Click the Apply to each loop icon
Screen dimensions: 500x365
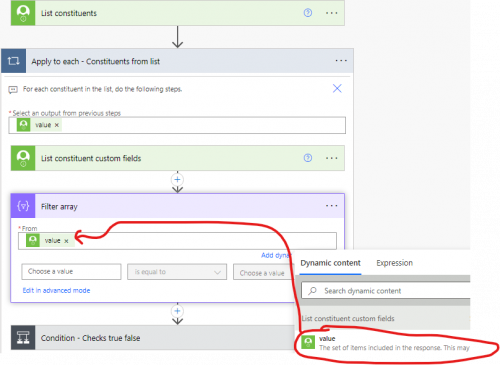coord(14,61)
